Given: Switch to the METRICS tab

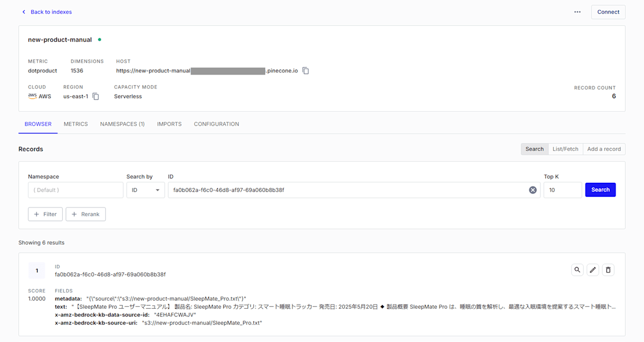Looking at the screenshot, I should [76, 124].
